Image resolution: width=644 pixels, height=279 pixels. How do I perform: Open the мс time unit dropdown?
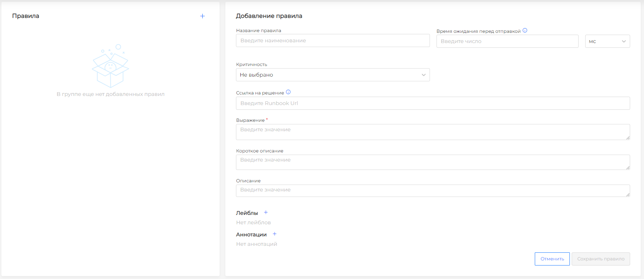607,41
